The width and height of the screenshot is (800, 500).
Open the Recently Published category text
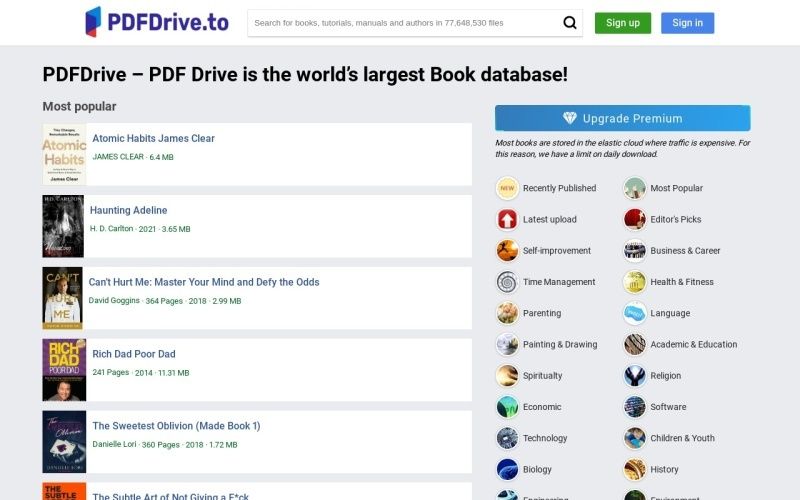pyautogui.click(x=559, y=188)
